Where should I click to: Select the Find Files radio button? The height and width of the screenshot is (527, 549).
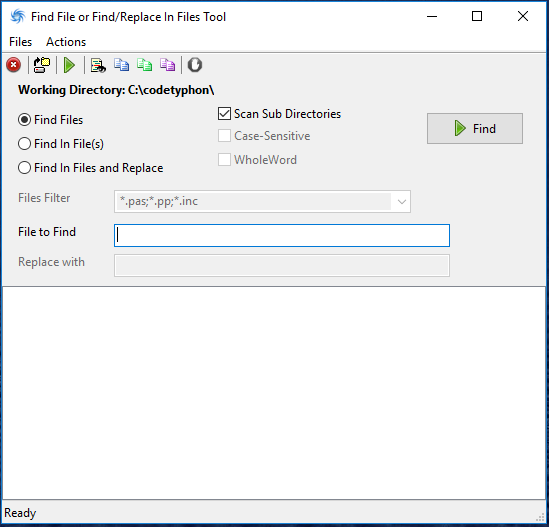coord(24,120)
